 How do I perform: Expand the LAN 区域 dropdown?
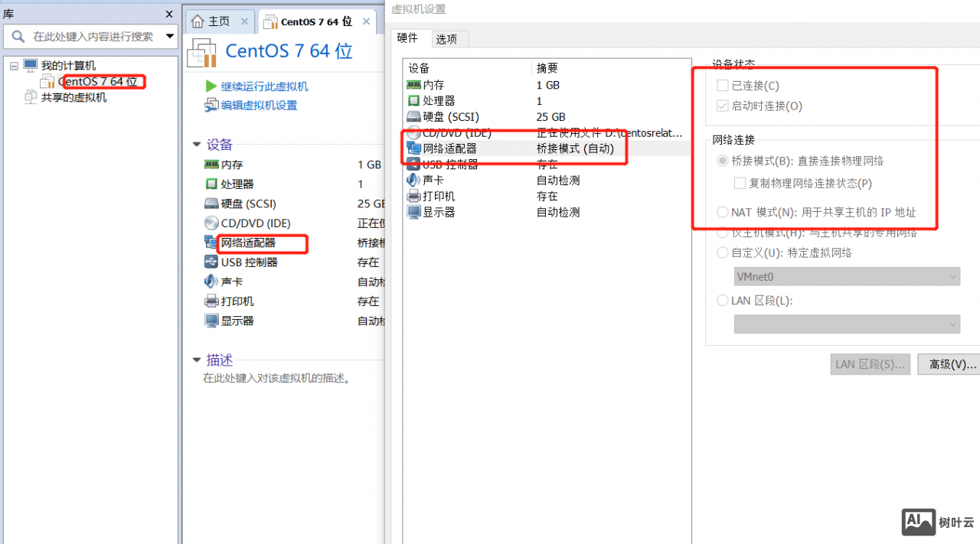(952, 324)
